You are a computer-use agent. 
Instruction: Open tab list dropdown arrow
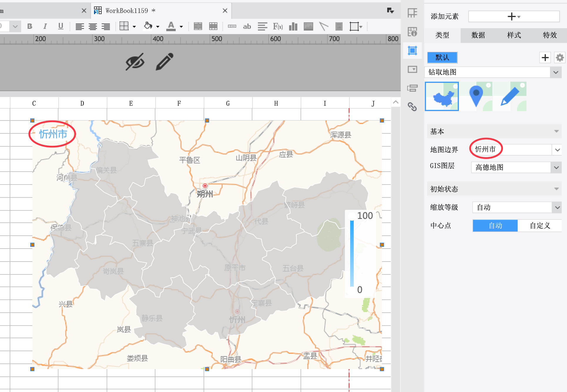(x=390, y=11)
